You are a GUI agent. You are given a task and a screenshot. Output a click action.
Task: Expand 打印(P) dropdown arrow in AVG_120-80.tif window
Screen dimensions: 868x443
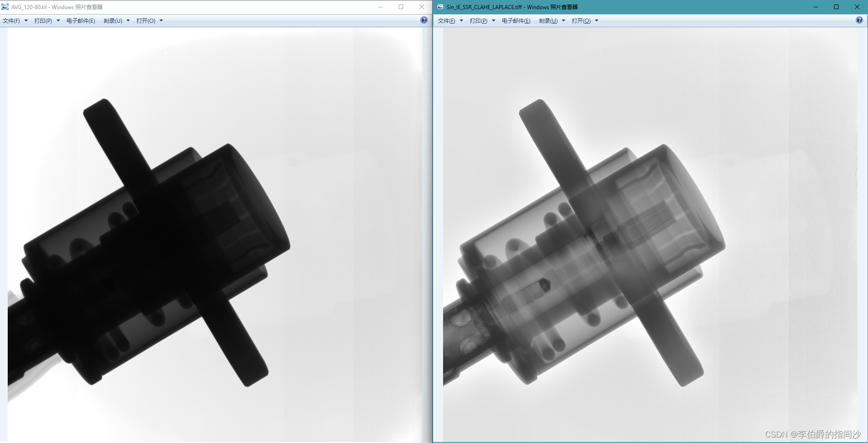point(58,21)
